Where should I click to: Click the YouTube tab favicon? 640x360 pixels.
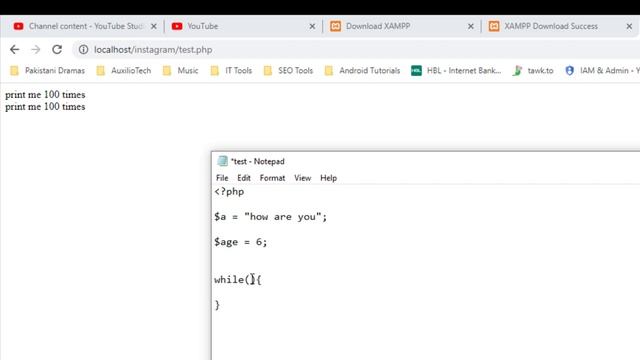[177, 26]
